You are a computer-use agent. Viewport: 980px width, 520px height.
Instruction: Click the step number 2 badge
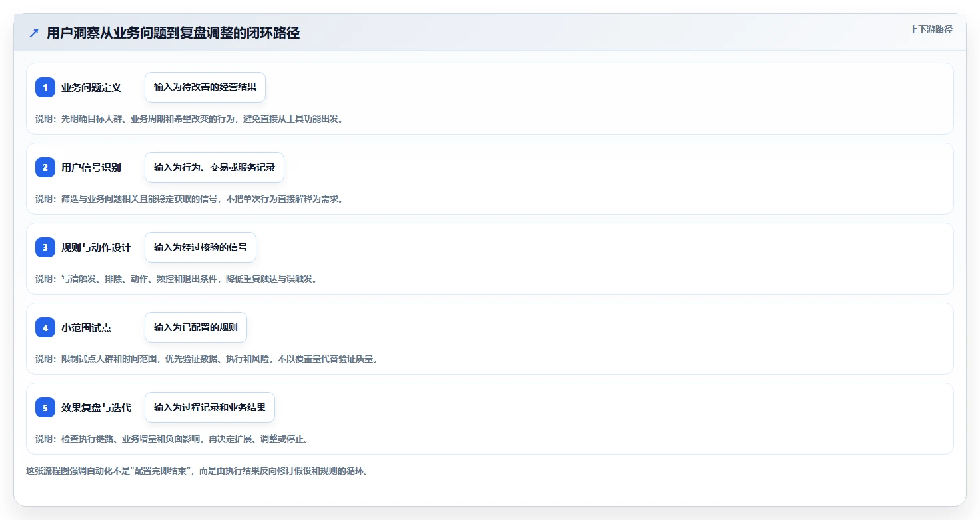point(45,167)
